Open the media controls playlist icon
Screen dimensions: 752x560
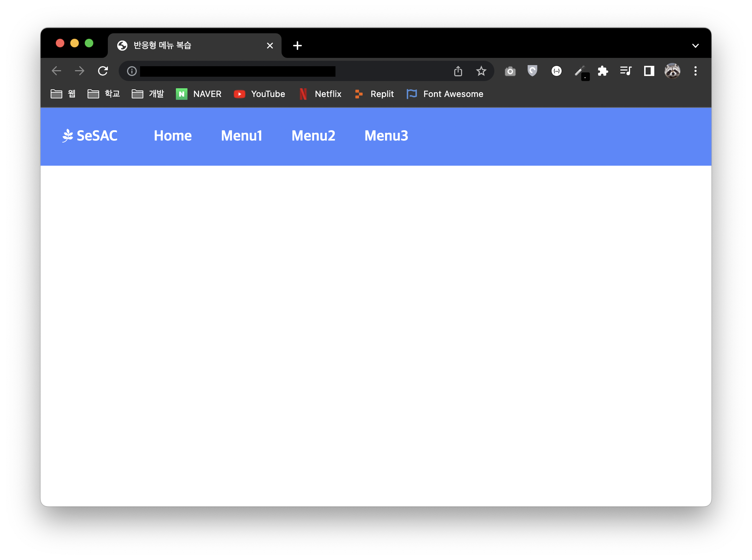[626, 71]
